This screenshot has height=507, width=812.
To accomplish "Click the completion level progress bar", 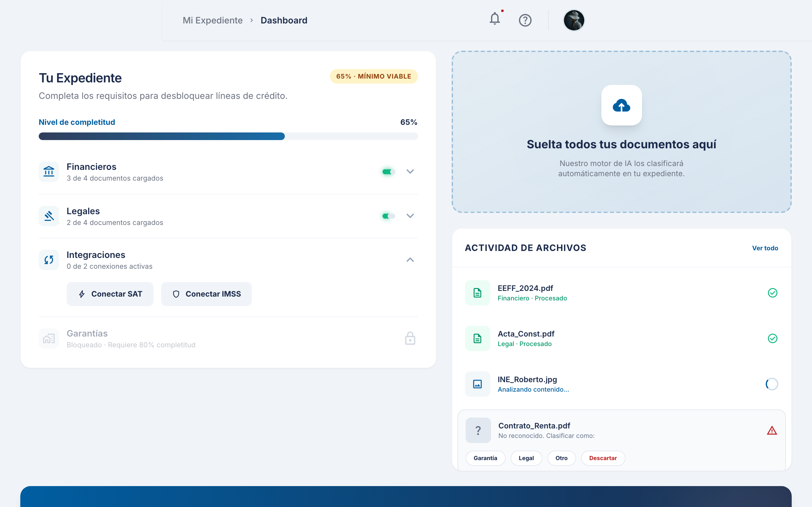I will point(228,136).
